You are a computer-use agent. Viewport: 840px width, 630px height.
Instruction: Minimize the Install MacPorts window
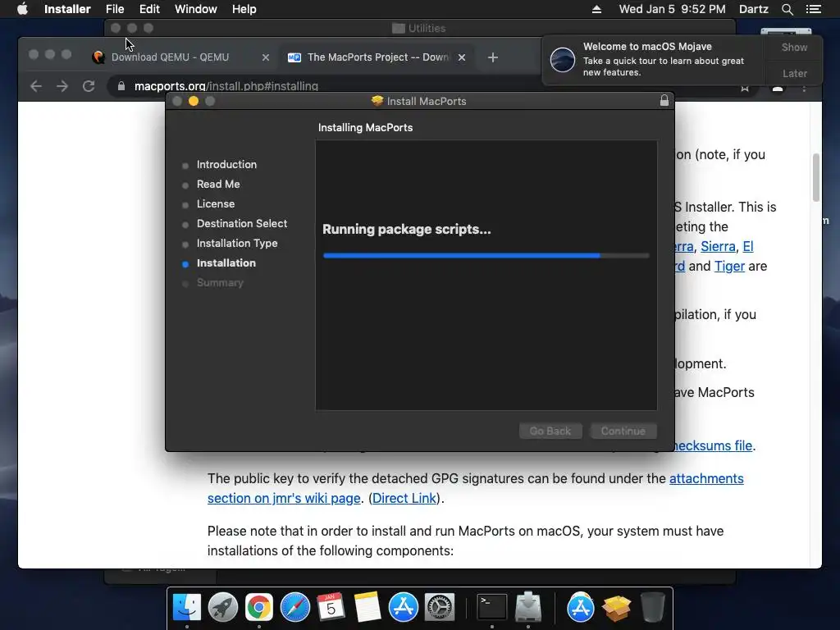194,101
